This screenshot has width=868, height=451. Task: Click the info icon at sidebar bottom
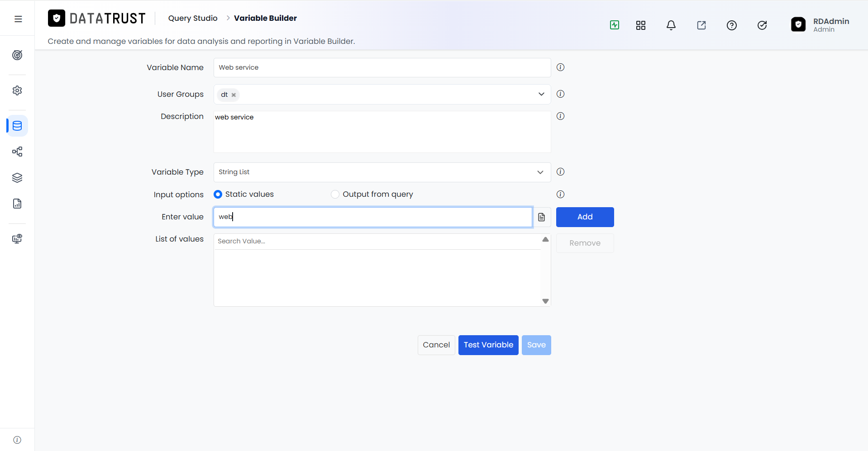[17, 440]
